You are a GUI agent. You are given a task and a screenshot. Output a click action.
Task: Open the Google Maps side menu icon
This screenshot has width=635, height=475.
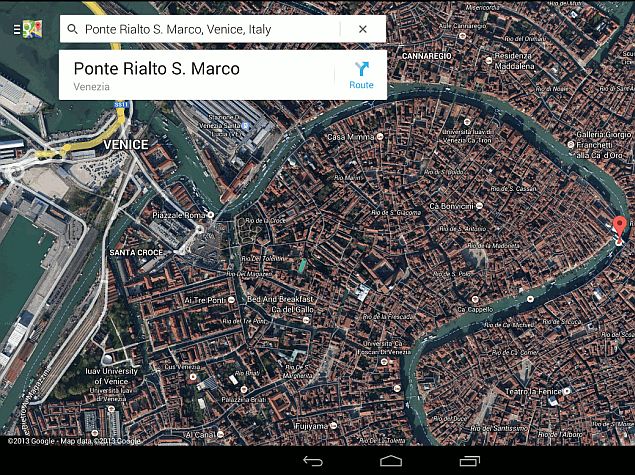[29, 29]
